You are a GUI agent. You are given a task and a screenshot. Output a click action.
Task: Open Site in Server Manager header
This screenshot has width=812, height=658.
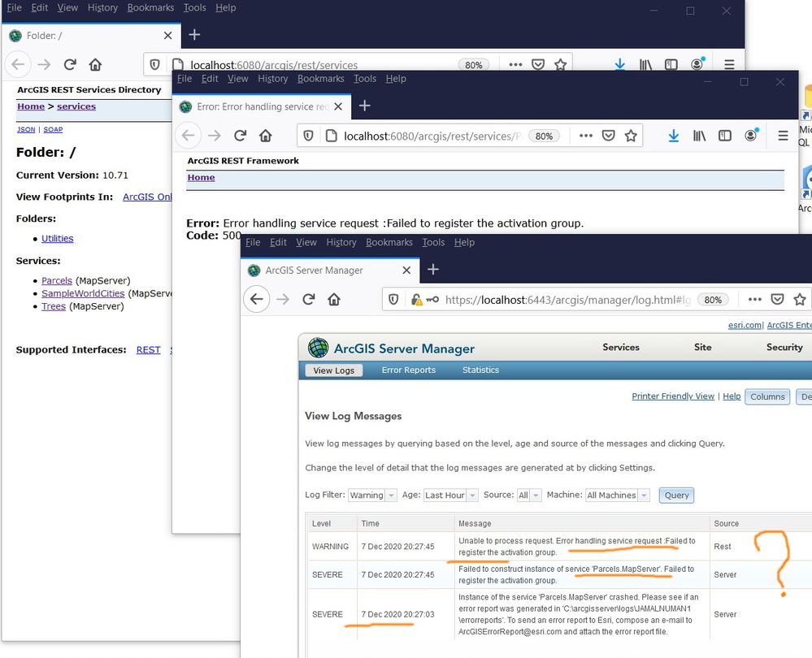[703, 348]
